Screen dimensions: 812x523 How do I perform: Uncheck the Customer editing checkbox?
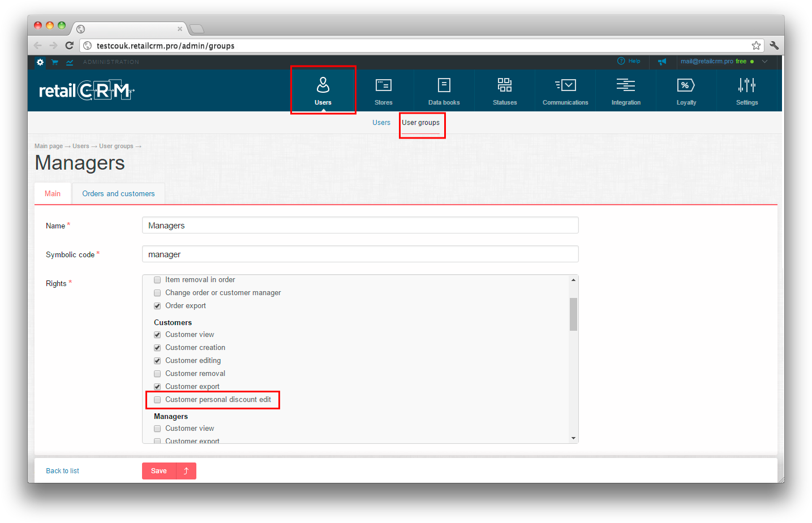[157, 361]
